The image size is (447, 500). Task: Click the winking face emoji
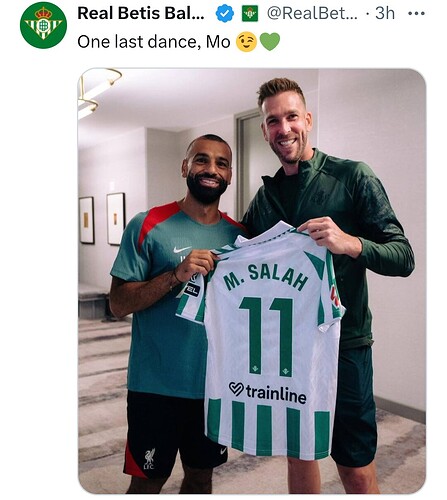(x=246, y=42)
